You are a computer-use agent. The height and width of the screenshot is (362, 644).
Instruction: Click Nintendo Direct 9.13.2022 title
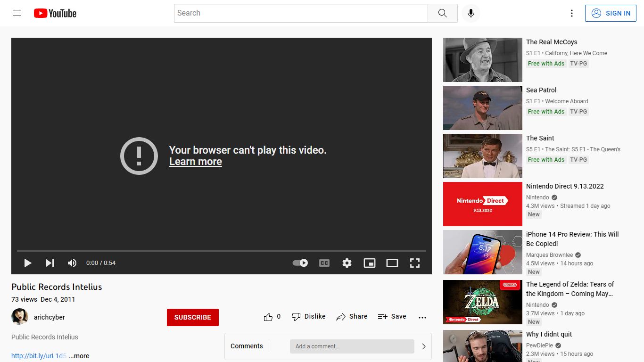click(x=565, y=186)
